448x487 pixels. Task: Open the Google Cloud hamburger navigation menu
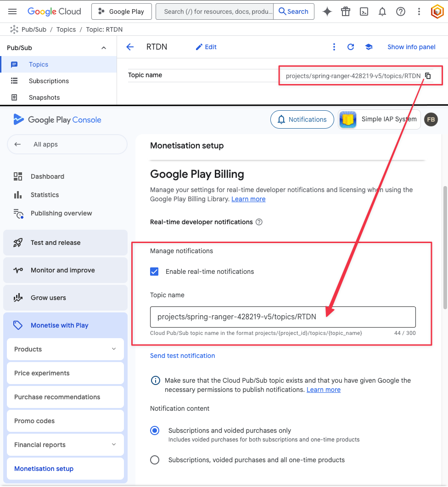(12, 11)
